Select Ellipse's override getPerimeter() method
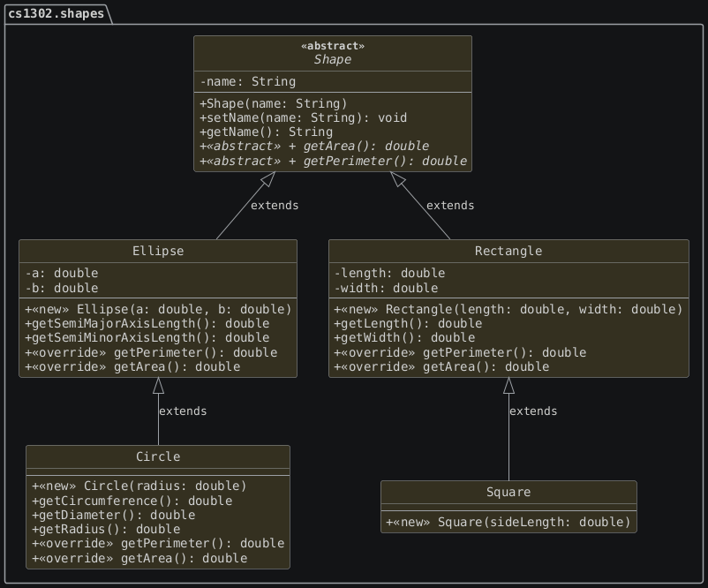Screen dimensions: 708x588 click(x=151, y=352)
